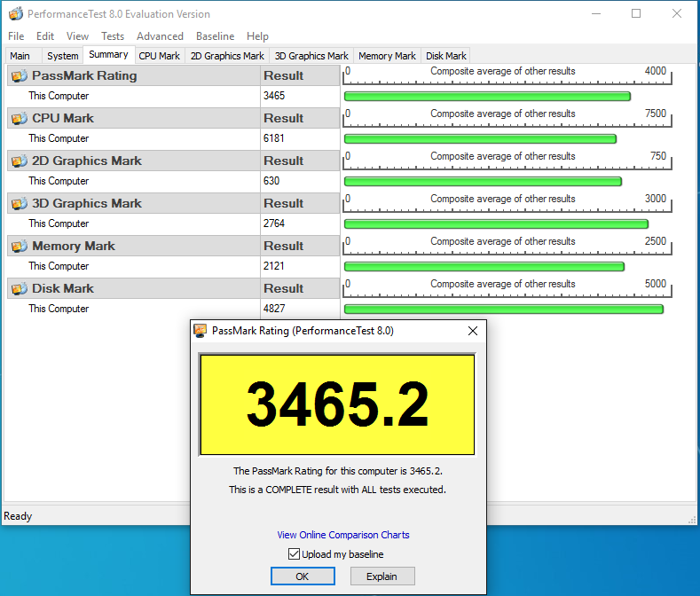Open the Advanced menu
The width and height of the screenshot is (700, 596).
click(160, 36)
